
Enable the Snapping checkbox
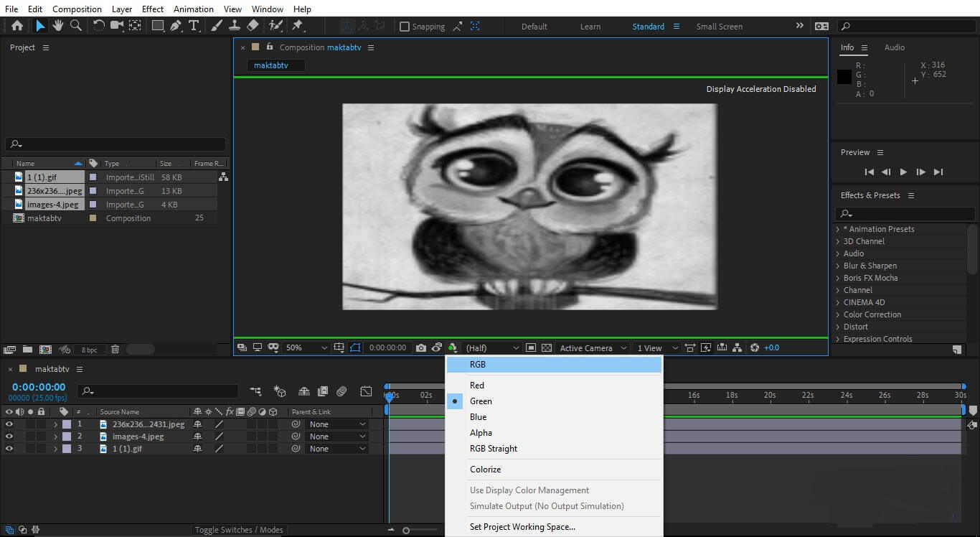pos(405,27)
